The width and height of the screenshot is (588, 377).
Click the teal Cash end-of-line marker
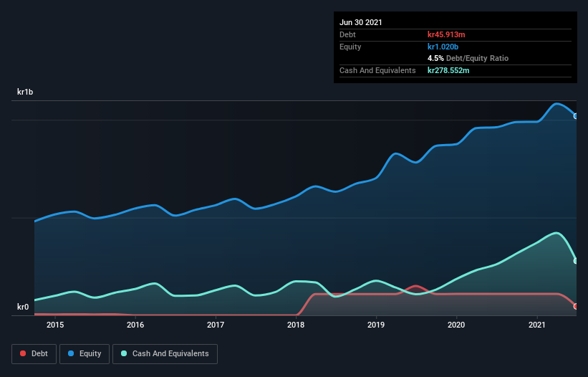coord(576,261)
